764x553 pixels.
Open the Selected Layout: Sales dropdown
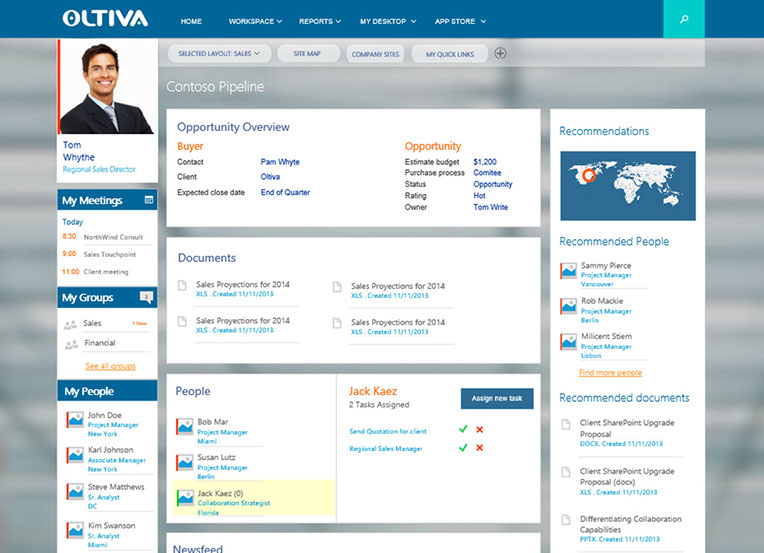[x=218, y=53]
